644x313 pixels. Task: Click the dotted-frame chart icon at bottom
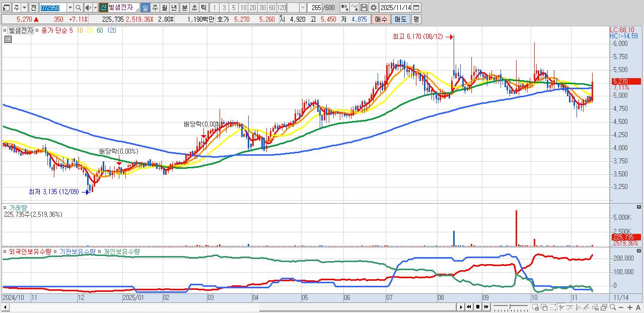coord(552,307)
